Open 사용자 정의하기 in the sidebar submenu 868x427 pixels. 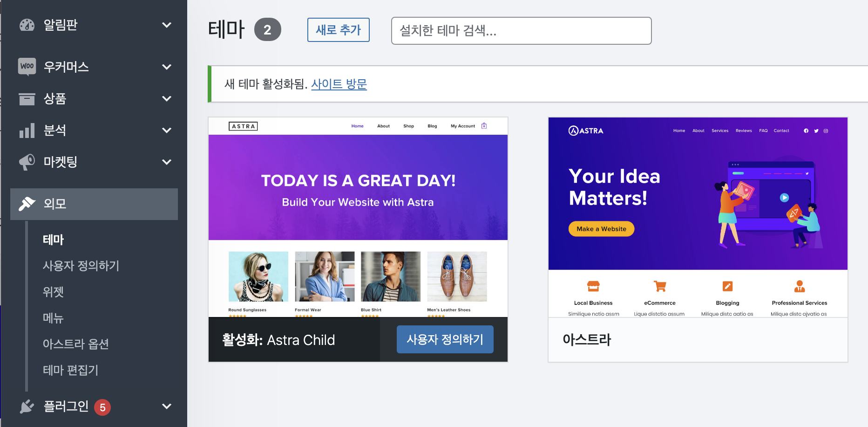(81, 266)
